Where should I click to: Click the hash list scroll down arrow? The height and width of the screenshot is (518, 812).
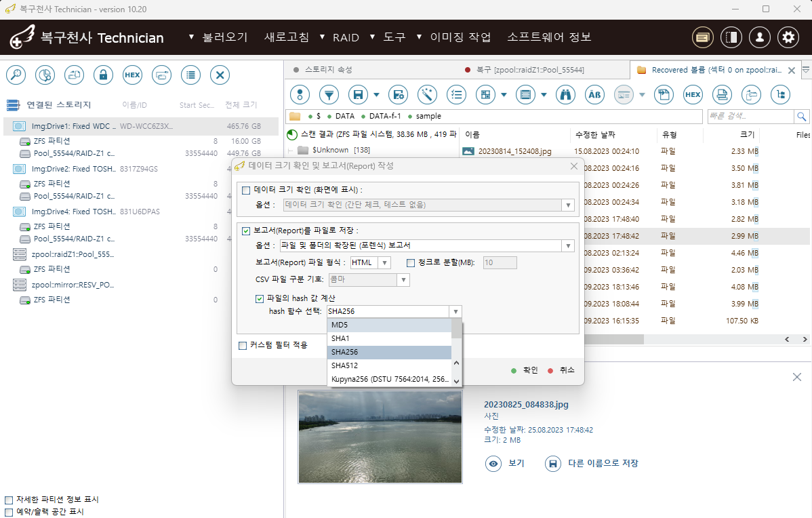point(456,381)
